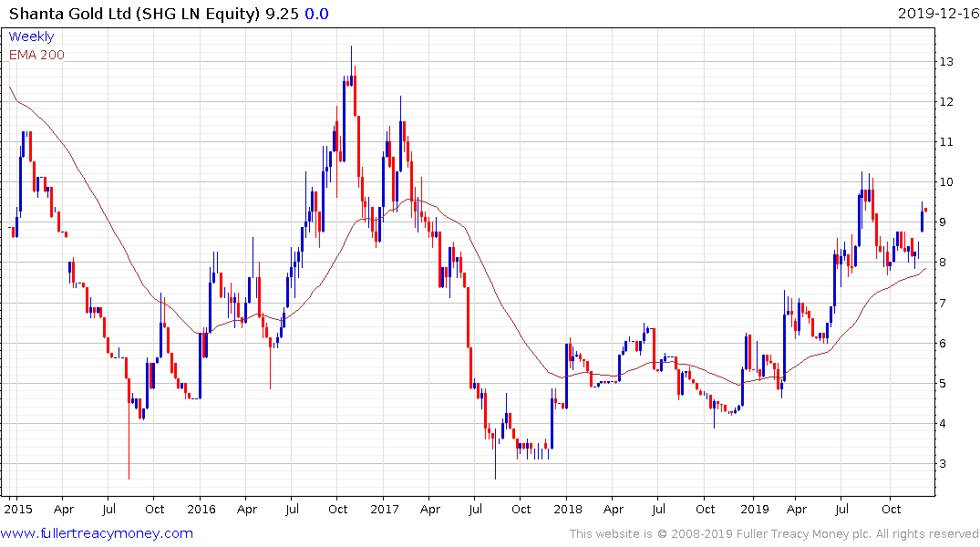Click the Apr label between 2017 and 2018
This screenshot has height=547, width=980.
click(x=430, y=509)
